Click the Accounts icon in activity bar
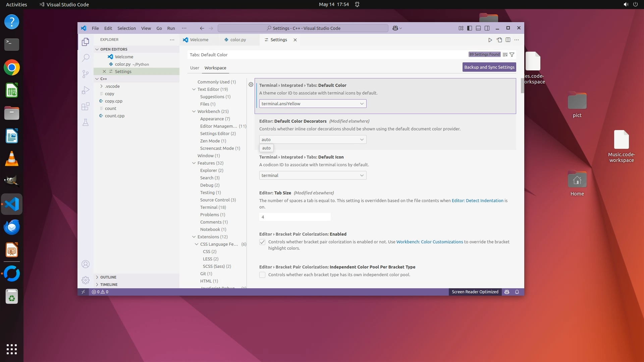Viewport: 644px width, 362px height. click(86, 264)
